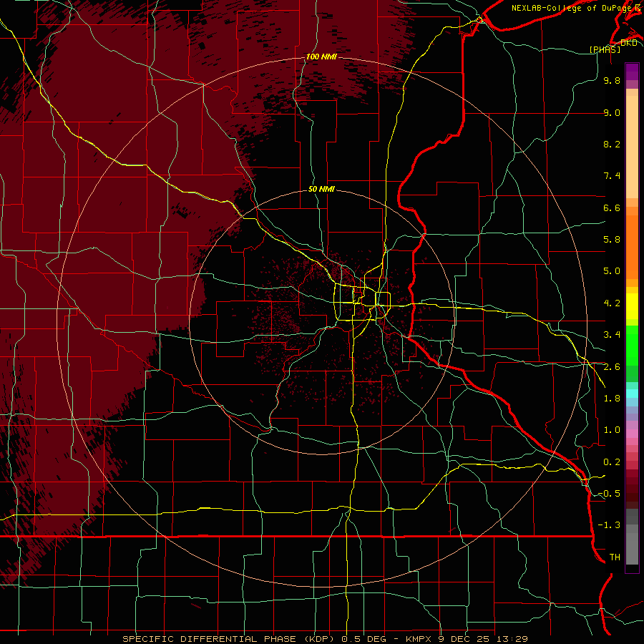Click the 1.8 value on the scale
This screenshot has height=644, width=644.
[x=612, y=399]
